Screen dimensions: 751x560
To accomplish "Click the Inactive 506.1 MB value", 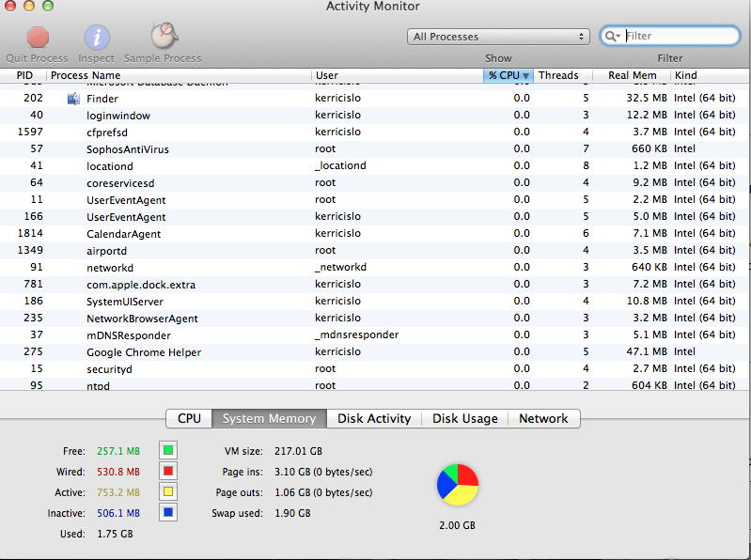I will (x=118, y=513).
